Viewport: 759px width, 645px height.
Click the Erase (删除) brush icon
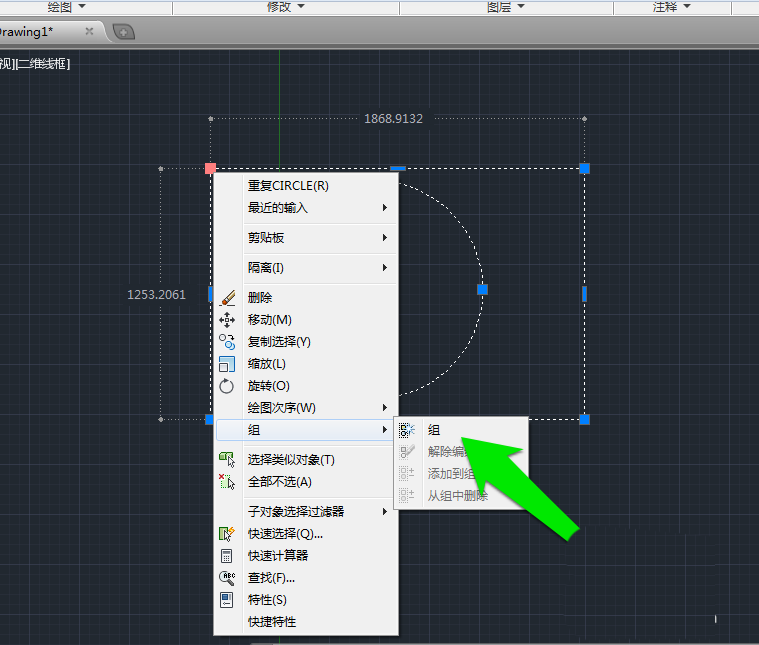pyautogui.click(x=227, y=298)
